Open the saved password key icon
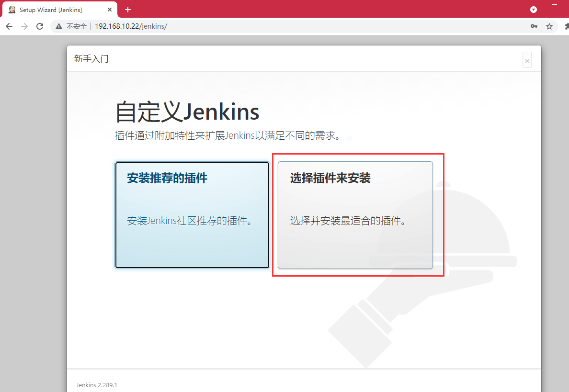 point(534,26)
